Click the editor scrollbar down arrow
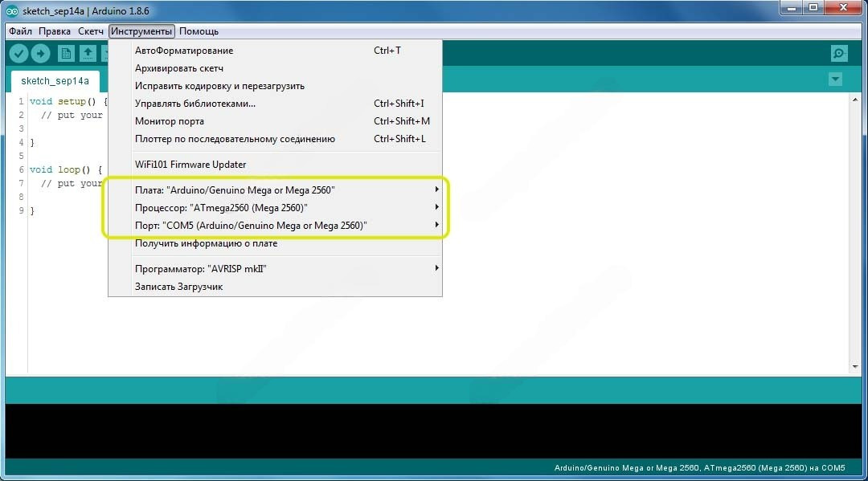The width and height of the screenshot is (868, 481). pos(855,366)
